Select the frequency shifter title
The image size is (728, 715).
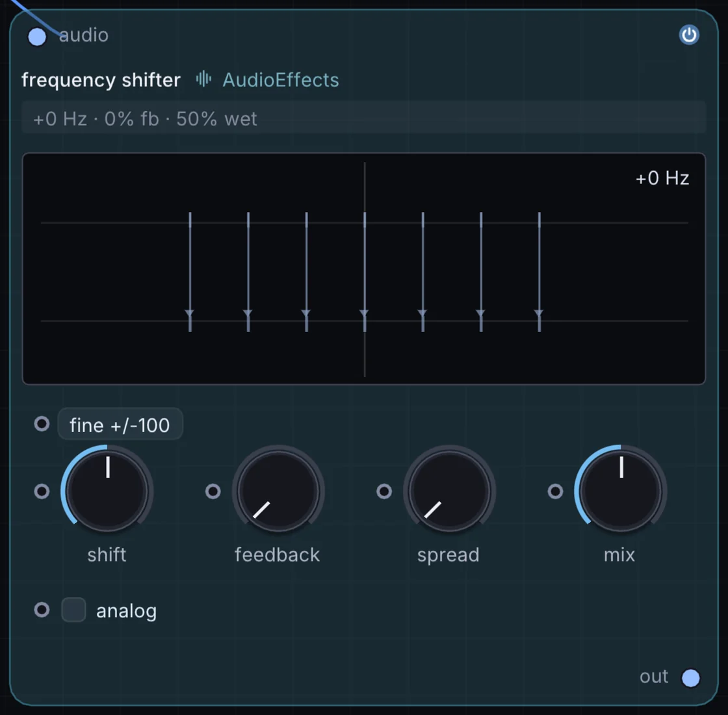(x=101, y=80)
